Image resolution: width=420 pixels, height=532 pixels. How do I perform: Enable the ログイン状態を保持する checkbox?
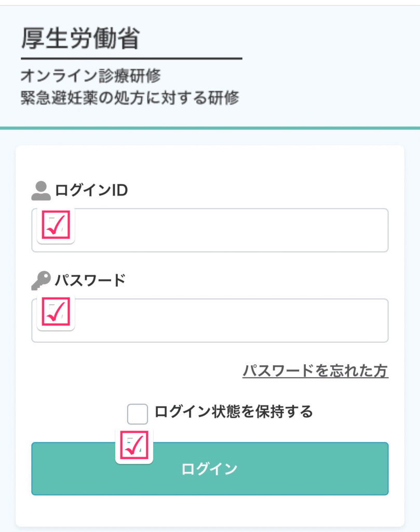pyautogui.click(x=138, y=414)
